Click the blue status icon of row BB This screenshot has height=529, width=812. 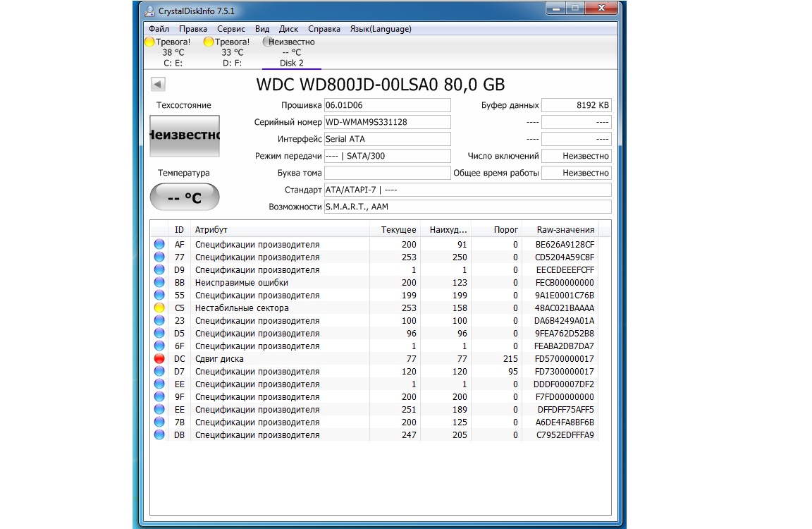(159, 282)
